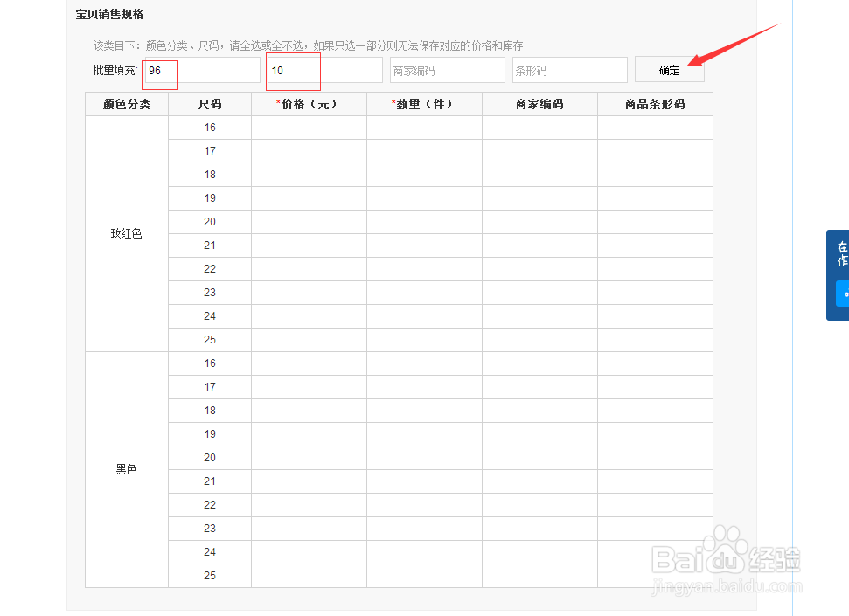849x616 pixels.
Task: Select size 16 label in 玫红色 rows
Action: click(x=210, y=128)
